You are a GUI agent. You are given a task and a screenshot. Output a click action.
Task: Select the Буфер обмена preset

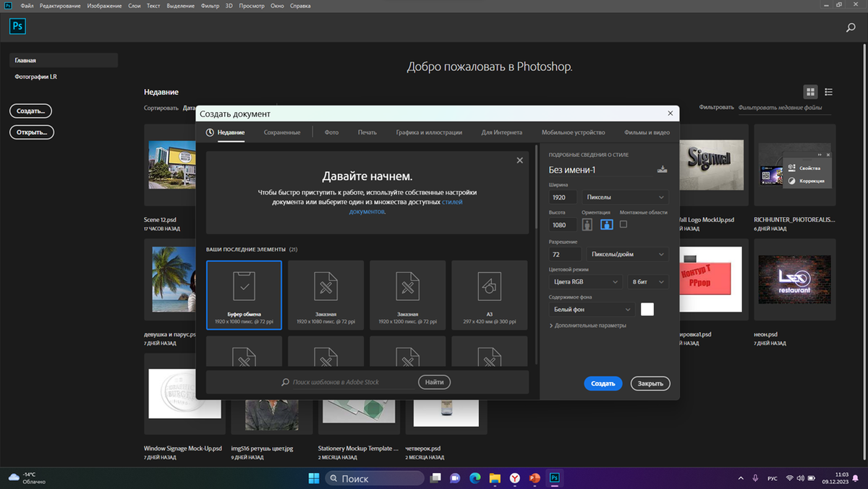pyautogui.click(x=244, y=295)
